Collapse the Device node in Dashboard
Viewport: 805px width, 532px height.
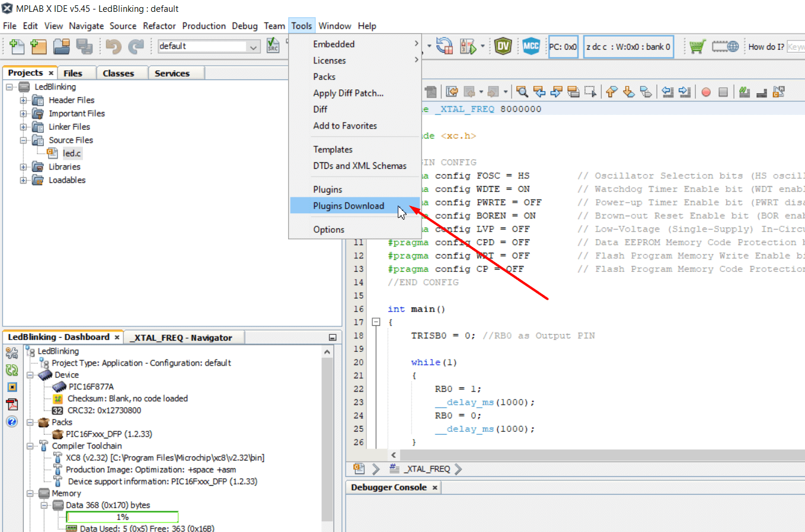[30, 374]
